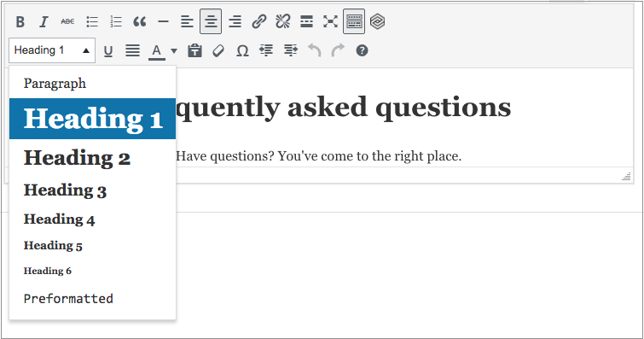Select Heading 5 in the format list
Screen dimensions: 644x339
tap(92, 246)
